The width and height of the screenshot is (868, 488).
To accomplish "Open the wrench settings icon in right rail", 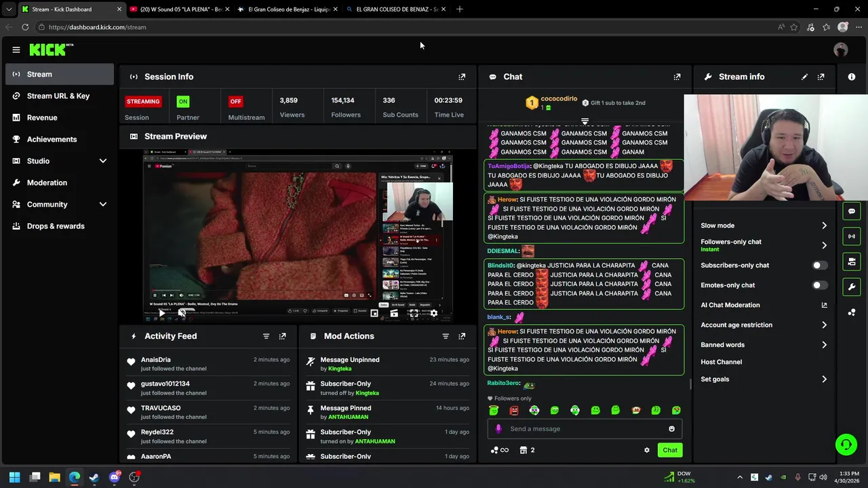I will (x=852, y=287).
